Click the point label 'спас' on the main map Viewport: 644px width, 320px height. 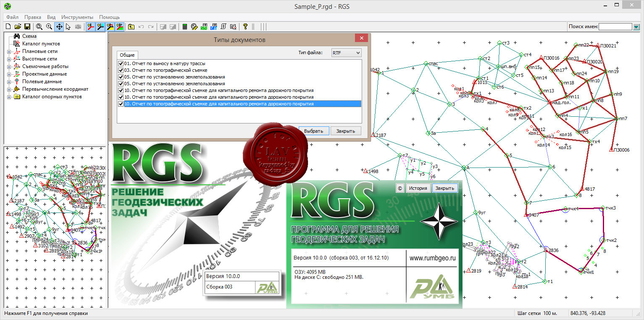[x=433, y=64]
